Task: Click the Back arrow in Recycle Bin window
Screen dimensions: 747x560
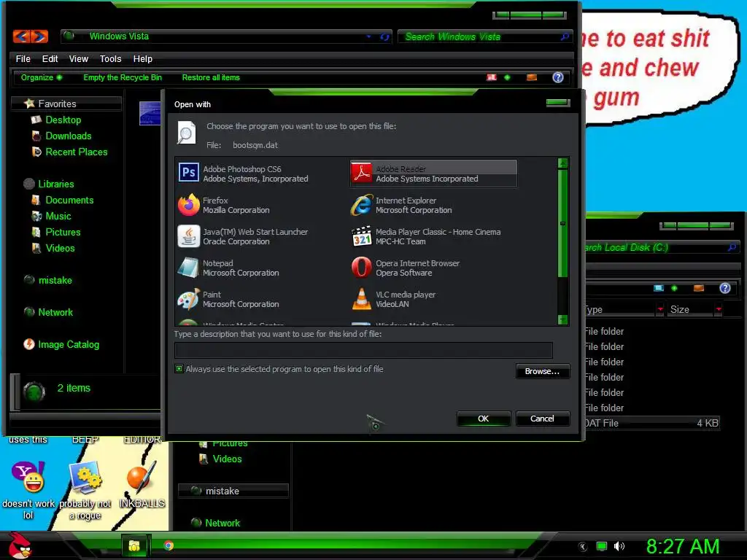Action: tap(22, 36)
